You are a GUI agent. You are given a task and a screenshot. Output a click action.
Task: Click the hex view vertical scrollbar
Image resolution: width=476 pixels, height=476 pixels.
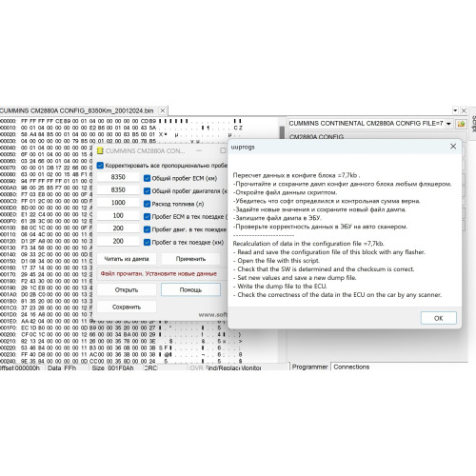[x=282, y=241]
